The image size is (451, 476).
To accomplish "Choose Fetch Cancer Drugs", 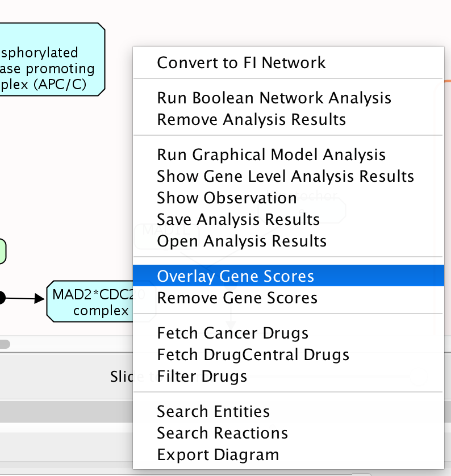I will (x=232, y=333).
